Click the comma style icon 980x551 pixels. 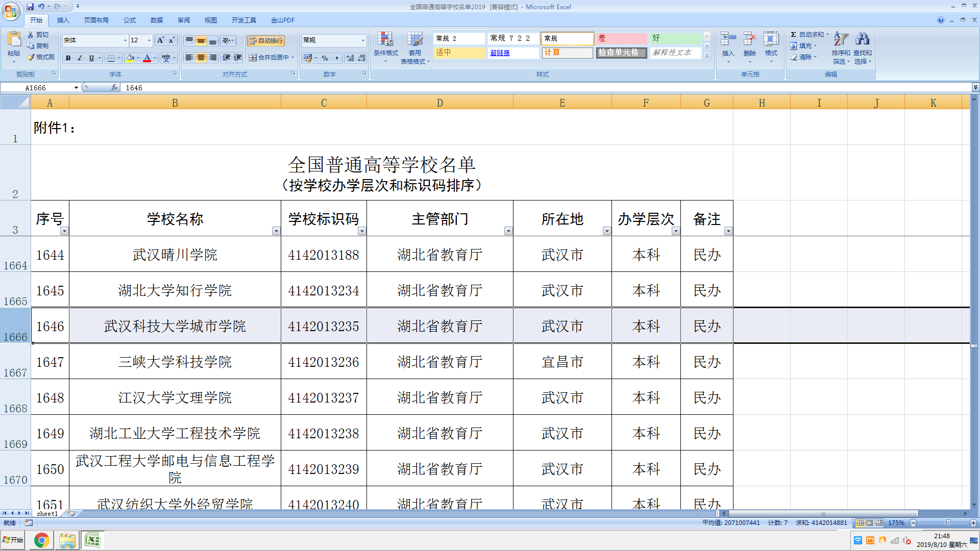(337, 58)
